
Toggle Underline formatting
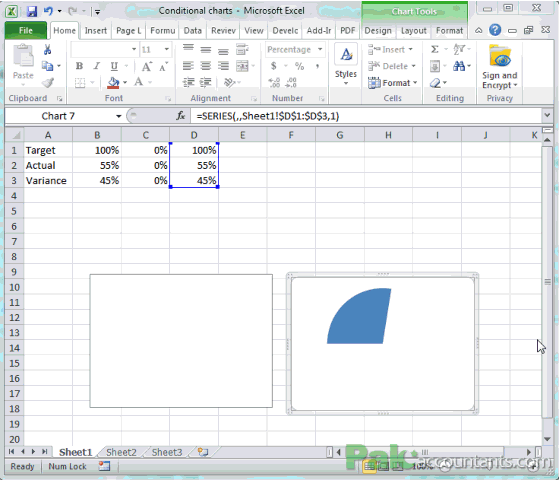pos(114,66)
